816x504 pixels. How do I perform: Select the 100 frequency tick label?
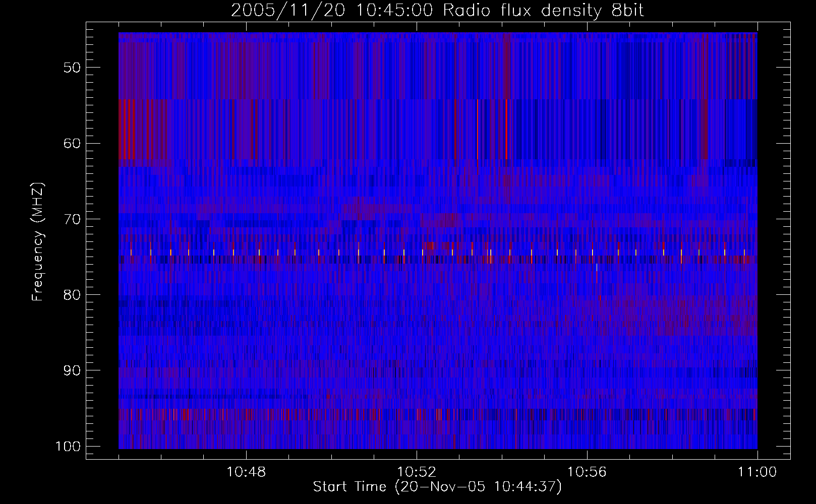(x=68, y=447)
